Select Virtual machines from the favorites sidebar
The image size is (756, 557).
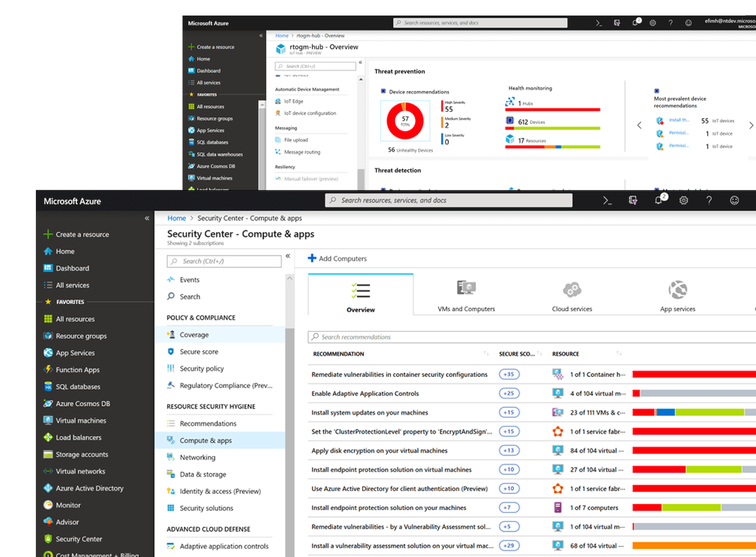click(x=79, y=420)
